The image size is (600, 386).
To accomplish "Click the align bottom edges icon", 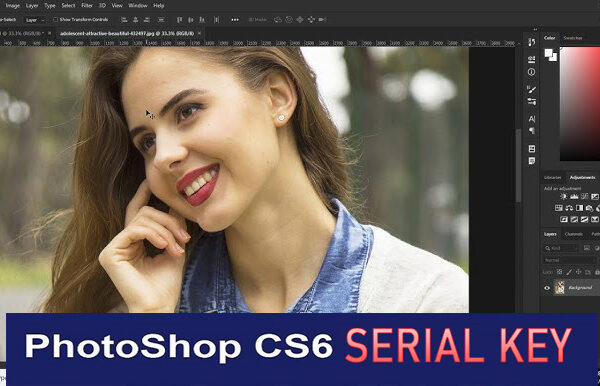I will [202, 20].
